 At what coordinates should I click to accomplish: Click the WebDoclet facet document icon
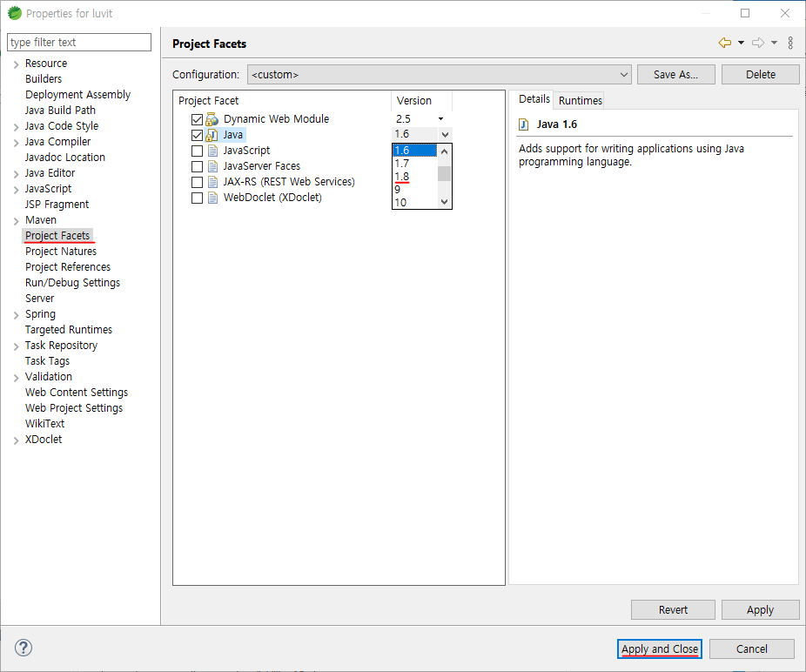[212, 198]
